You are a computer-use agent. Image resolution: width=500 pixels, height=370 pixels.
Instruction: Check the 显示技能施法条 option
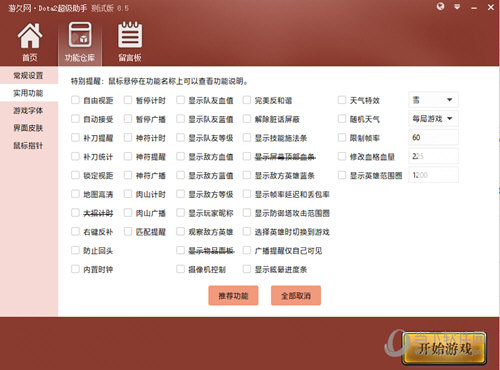[247, 137]
